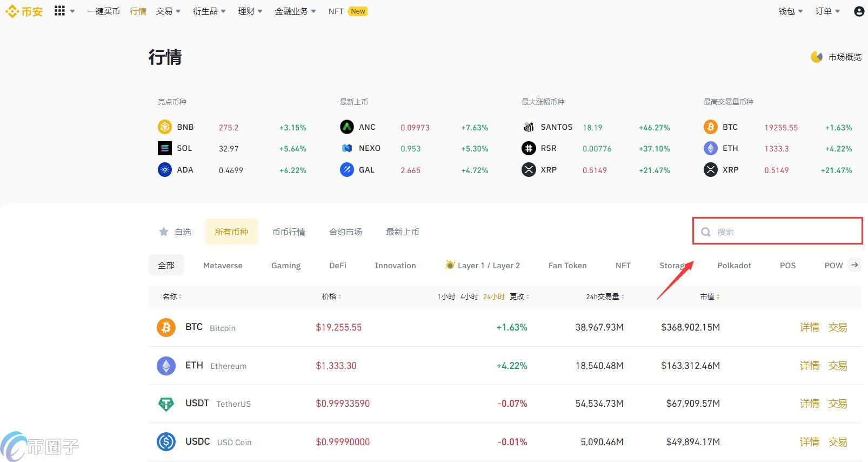Image resolution: width=868 pixels, height=462 pixels.
Task: Select the Fan Token category filter
Action: click(x=567, y=265)
